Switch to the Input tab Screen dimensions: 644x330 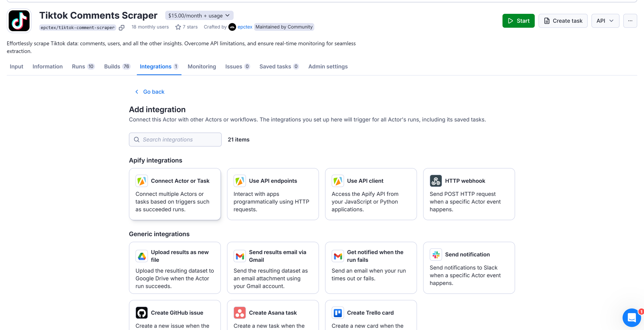16,67
